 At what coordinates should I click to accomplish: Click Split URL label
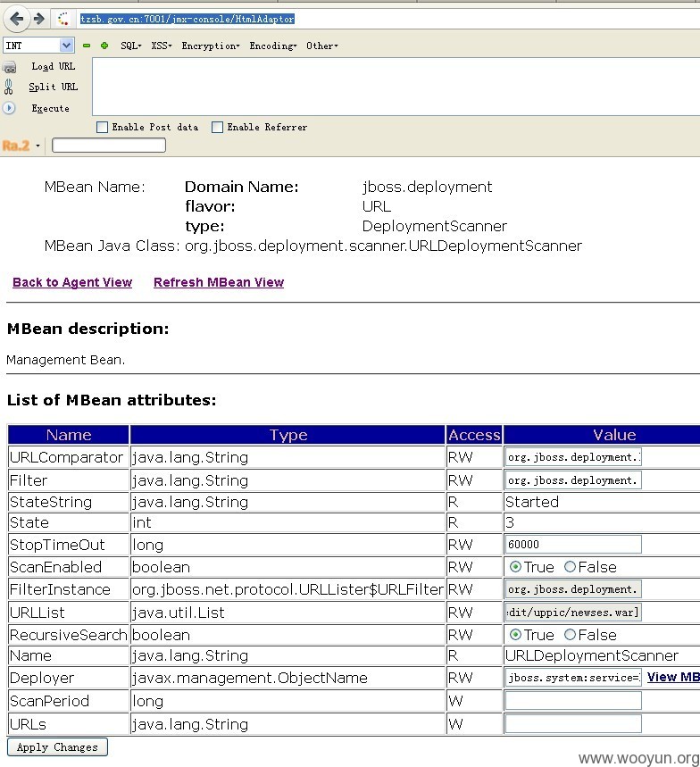point(54,88)
